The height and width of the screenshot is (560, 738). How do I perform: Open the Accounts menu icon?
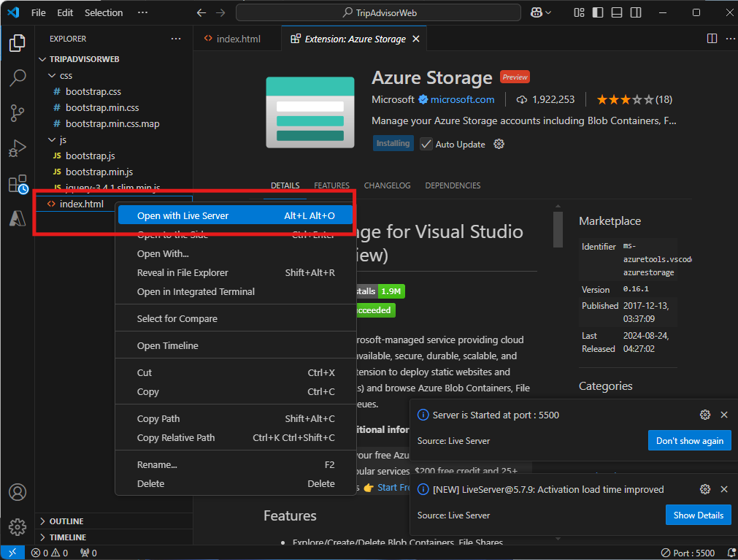pyautogui.click(x=18, y=492)
